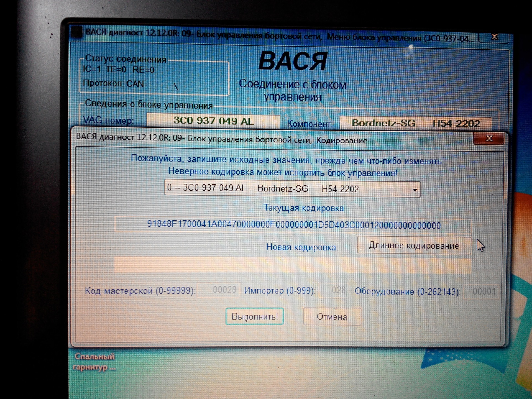Click the ВАСЯ logo heading
Viewport: 532px width, 399px height.
pos(293,61)
